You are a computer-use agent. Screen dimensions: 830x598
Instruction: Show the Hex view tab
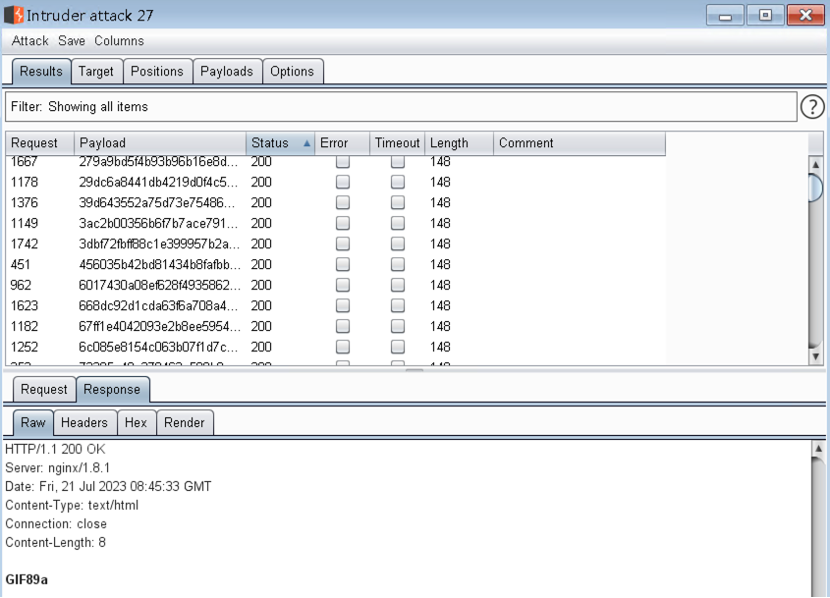(136, 423)
